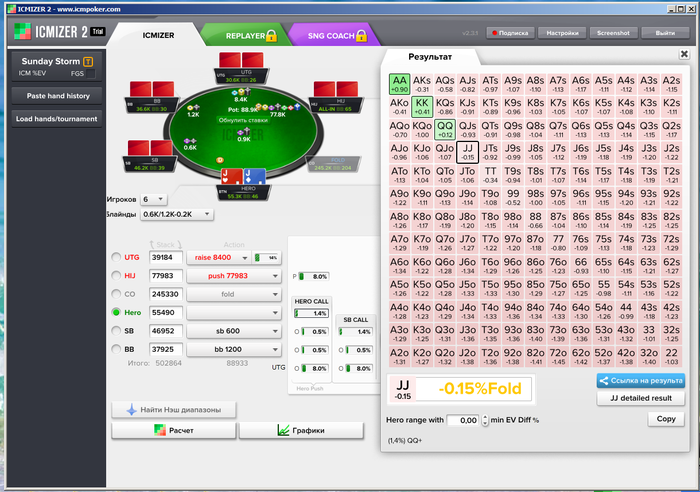Select the Hero radio button
Viewport: 700px width, 492px height.
116,313
